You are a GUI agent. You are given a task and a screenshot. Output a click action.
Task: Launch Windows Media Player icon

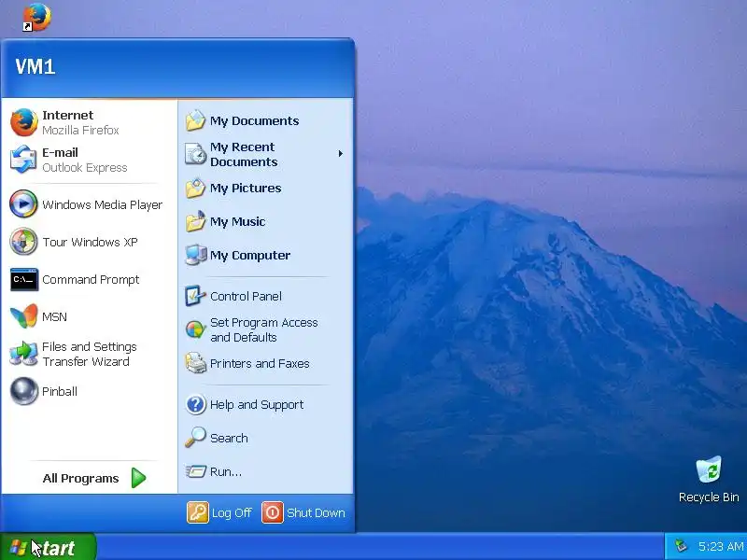point(23,203)
